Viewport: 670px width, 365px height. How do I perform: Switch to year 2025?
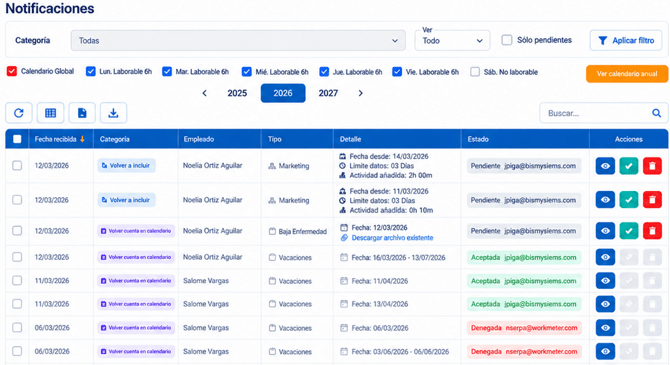pyautogui.click(x=237, y=93)
